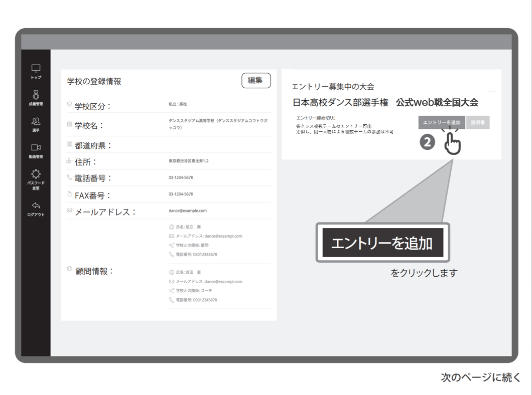Click the phone icon next to 09012345678

tap(171, 300)
